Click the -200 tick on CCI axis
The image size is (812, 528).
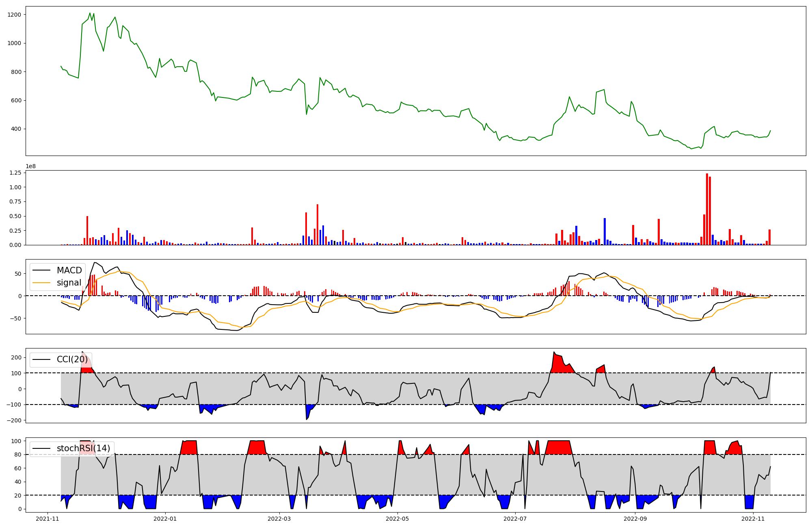(x=13, y=420)
